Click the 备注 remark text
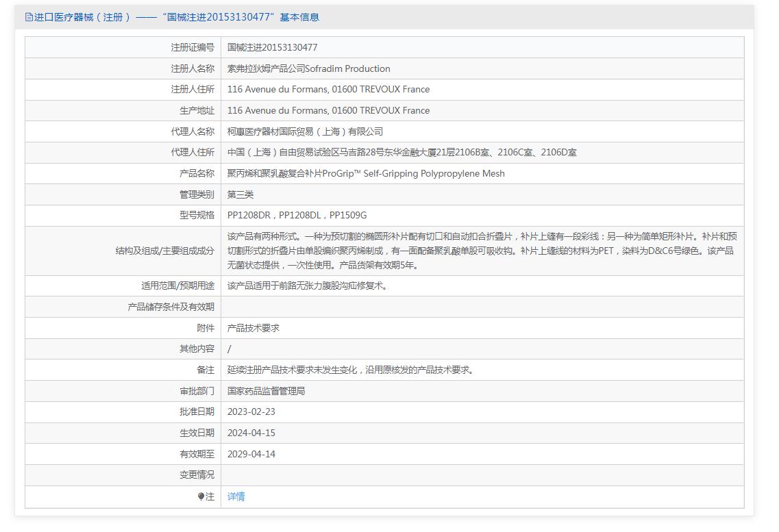The image size is (779, 532). coord(351,370)
